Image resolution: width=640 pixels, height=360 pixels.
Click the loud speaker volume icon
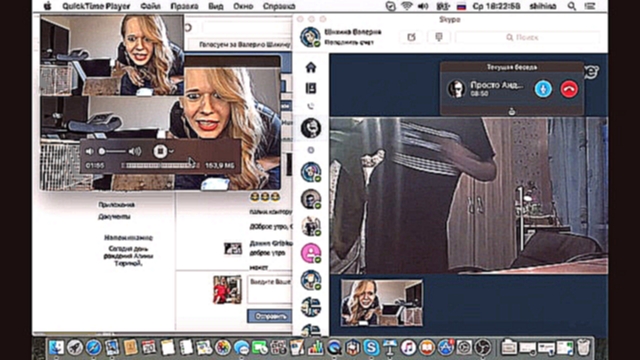click(x=135, y=151)
